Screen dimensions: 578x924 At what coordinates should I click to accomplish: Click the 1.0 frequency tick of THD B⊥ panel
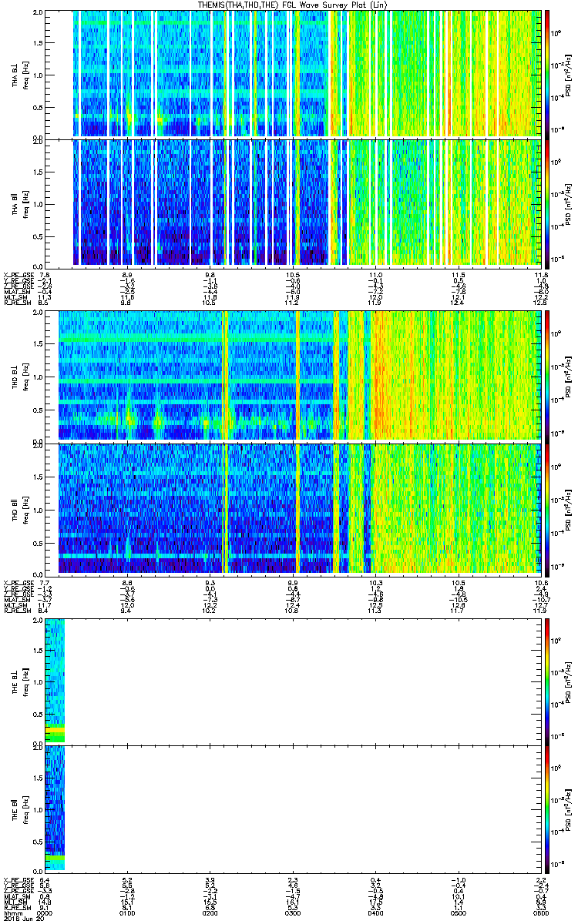click(38, 376)
